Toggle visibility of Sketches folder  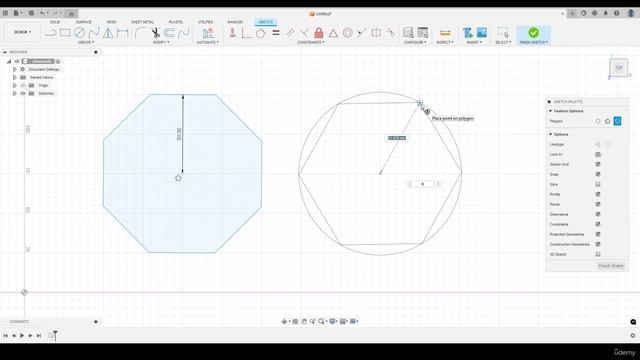pos(23,93)
